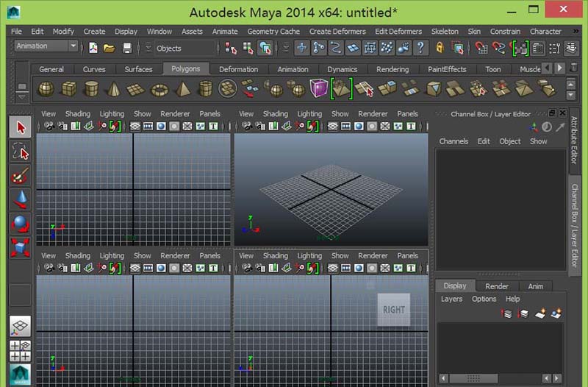Switch to the Render layer tab
The height and width of the screenshot is (387, 588).
point(497,286)
